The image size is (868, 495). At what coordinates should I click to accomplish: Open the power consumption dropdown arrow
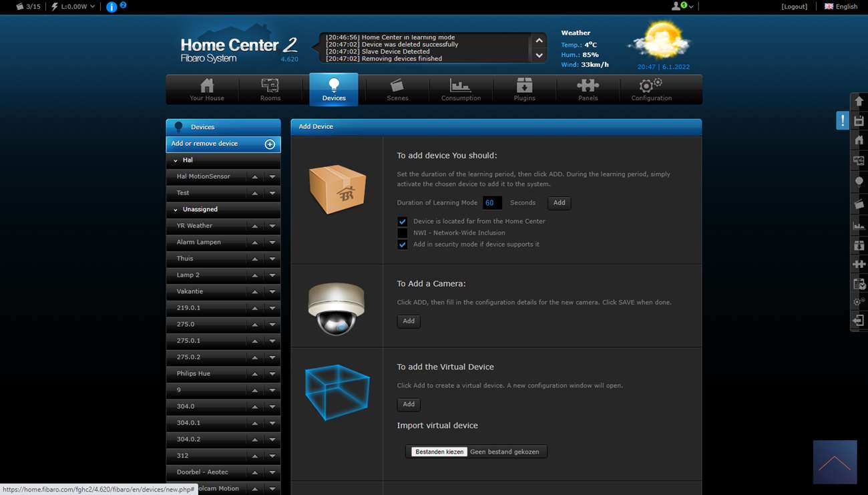(x=92, y=7)
